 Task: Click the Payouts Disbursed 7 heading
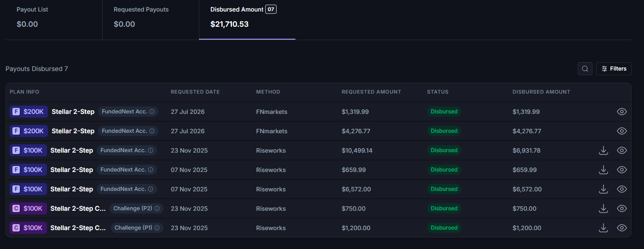[37, 69]
